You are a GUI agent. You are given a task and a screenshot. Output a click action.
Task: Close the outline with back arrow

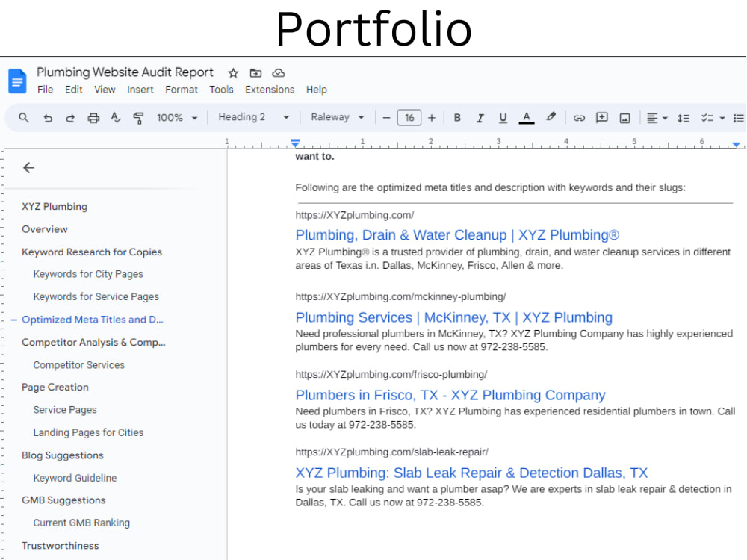[28, 167]
